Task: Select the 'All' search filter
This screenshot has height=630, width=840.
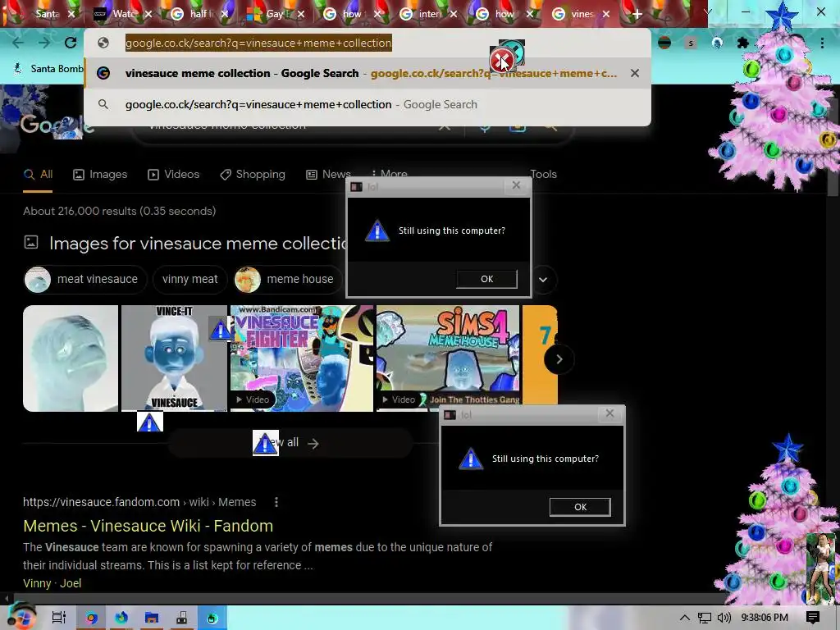Action: click(38, 174)
